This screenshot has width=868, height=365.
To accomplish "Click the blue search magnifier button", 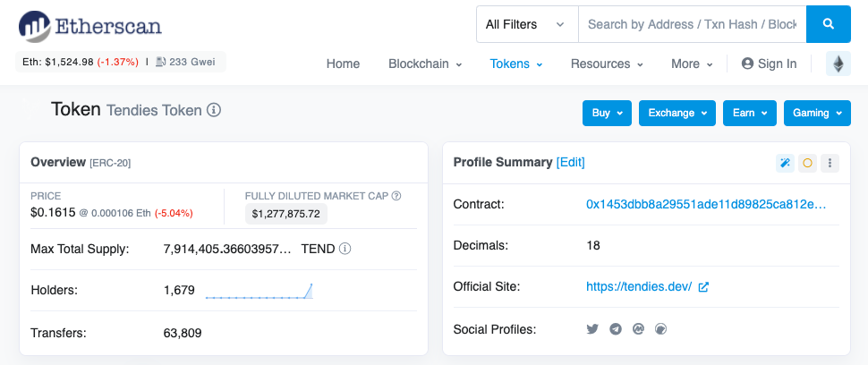I will 828,24.
